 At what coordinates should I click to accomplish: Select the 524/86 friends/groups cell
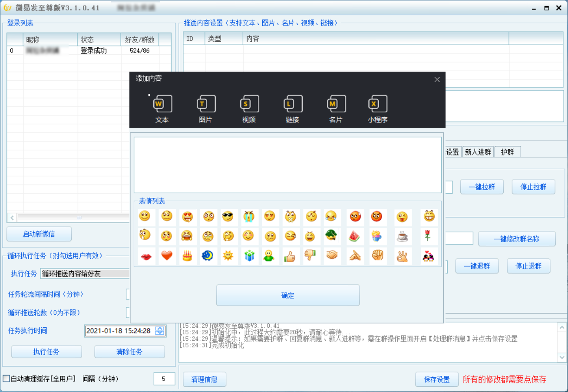[140, 51]
